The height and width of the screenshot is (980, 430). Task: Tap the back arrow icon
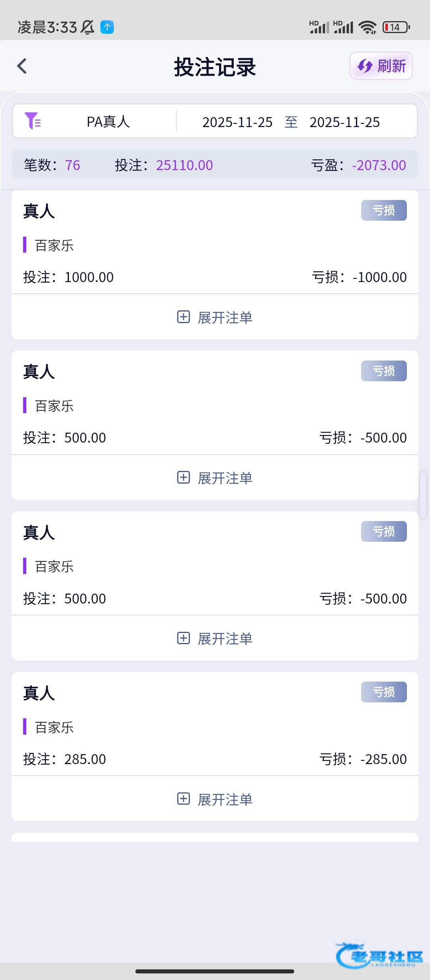click(22, 66)
